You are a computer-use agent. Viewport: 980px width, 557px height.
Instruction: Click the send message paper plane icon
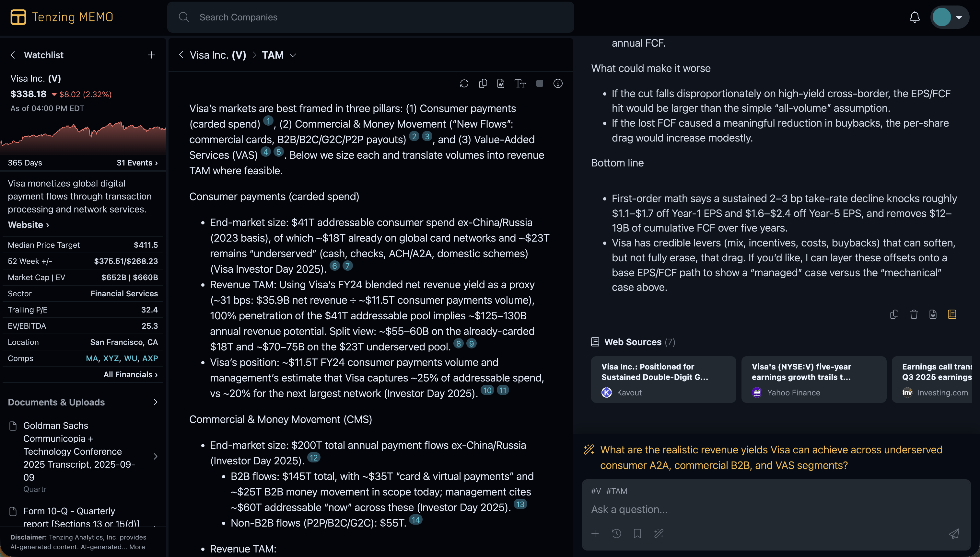tap(954, 534)
